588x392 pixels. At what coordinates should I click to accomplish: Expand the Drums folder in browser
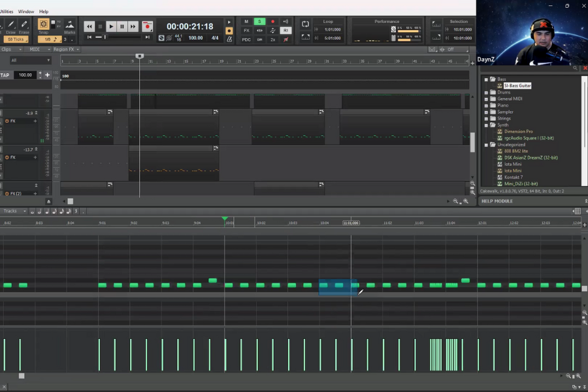(486, 93)
